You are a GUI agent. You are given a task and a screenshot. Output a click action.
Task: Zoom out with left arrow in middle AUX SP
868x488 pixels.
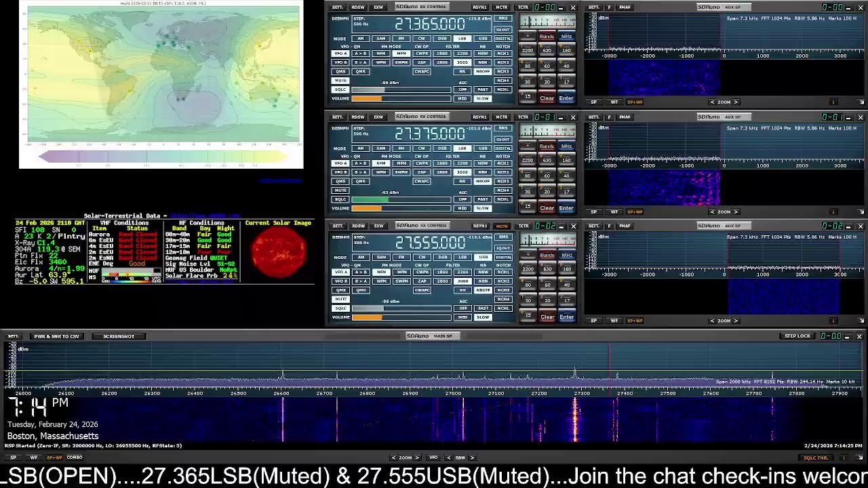(x=712, y=211)
